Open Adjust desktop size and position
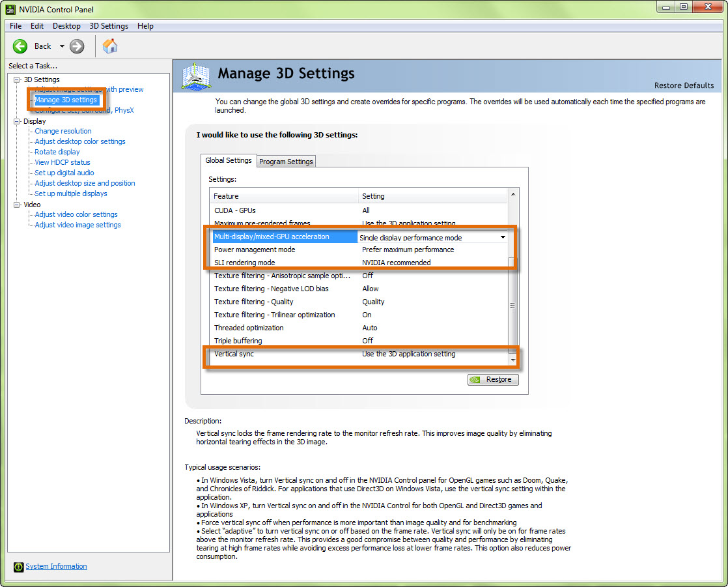728x587 pixels. pos(85,183)
